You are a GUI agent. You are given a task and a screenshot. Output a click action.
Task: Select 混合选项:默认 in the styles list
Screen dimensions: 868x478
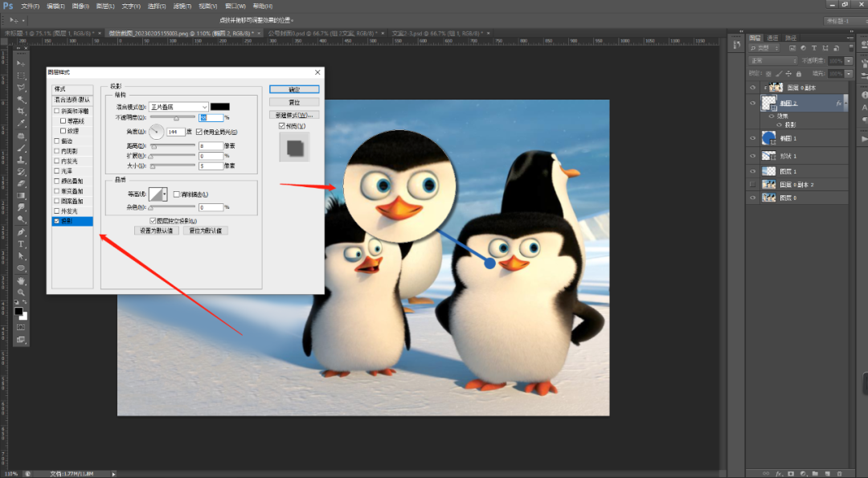pyautogui.click(x=72, y=100)
